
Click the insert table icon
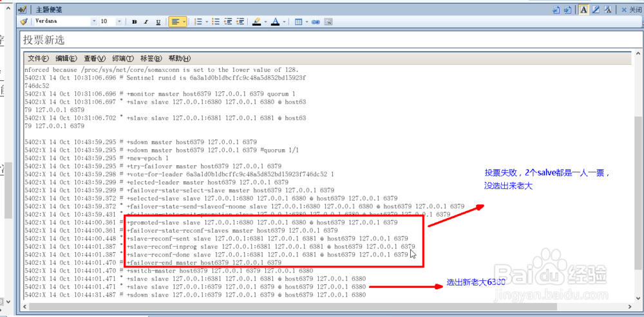click(x=299, y=22)
